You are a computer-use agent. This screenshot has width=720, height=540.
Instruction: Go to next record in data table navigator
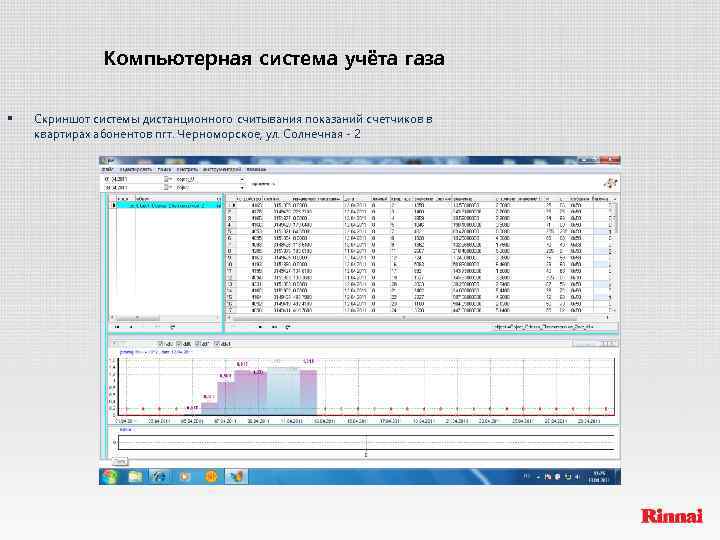click(x=260, y=327)
